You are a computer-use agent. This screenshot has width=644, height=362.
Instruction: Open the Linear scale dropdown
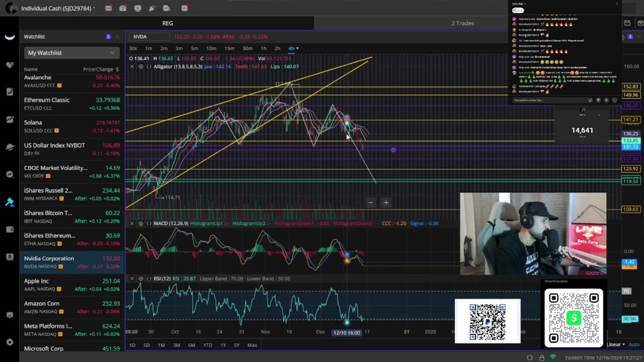coord(616,344)
